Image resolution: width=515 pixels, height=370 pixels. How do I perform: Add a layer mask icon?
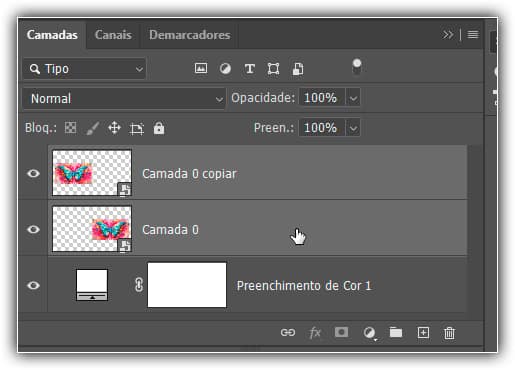341,332
